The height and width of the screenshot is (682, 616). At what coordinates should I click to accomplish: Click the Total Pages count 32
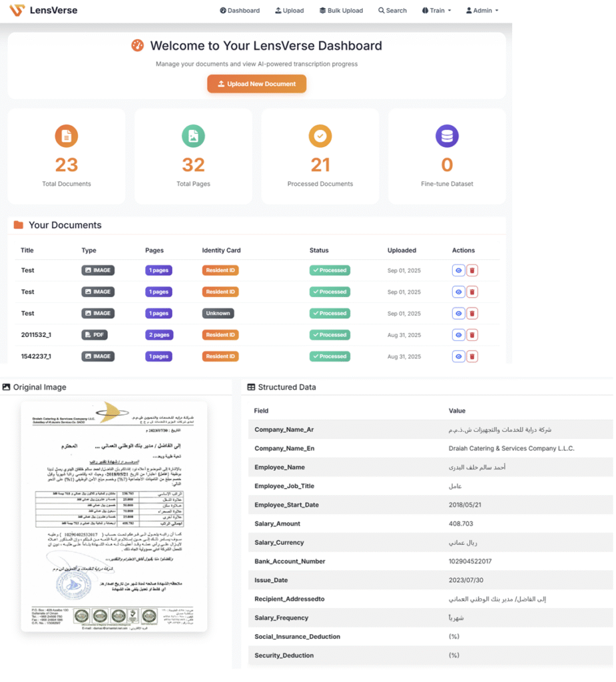click(x=193, y=165)
